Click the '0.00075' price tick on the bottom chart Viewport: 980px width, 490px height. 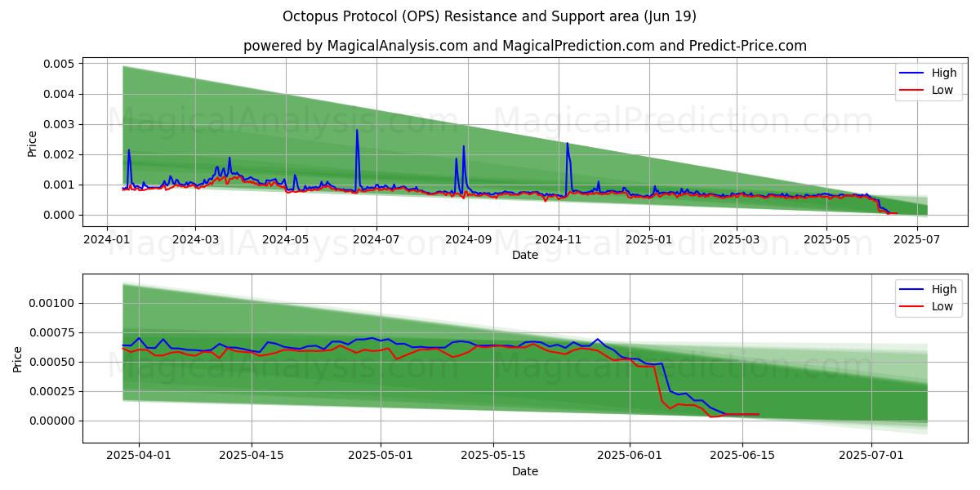52,332
